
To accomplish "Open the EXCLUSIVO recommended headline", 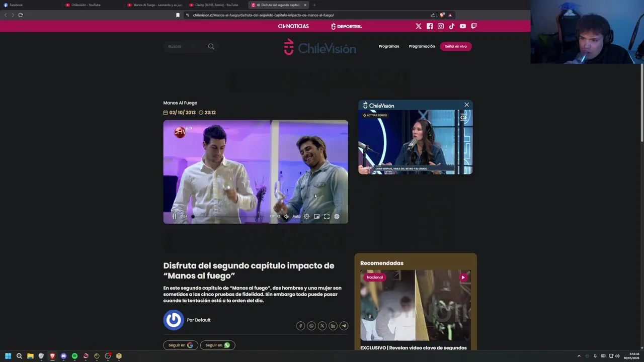I will click(414, 348).
